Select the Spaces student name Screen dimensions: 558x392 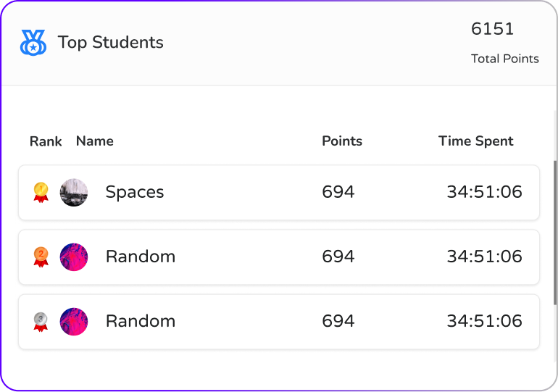[x=135, y=192]
